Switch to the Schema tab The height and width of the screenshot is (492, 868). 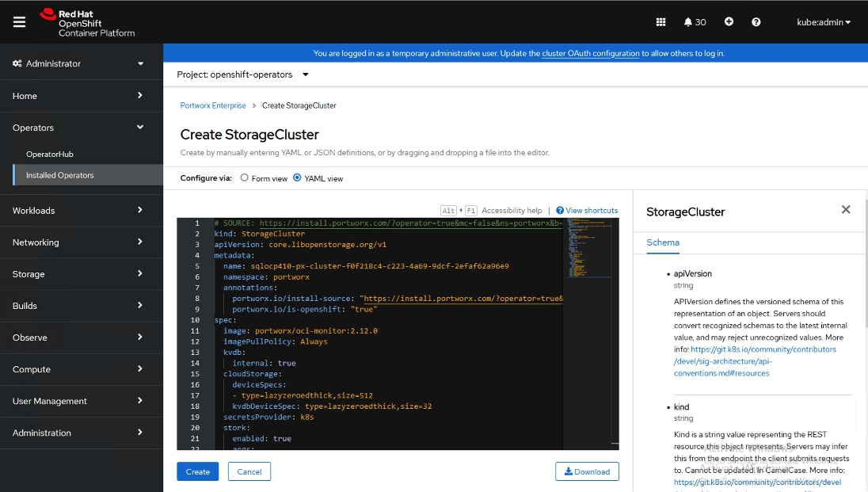[x=663, y=242]
